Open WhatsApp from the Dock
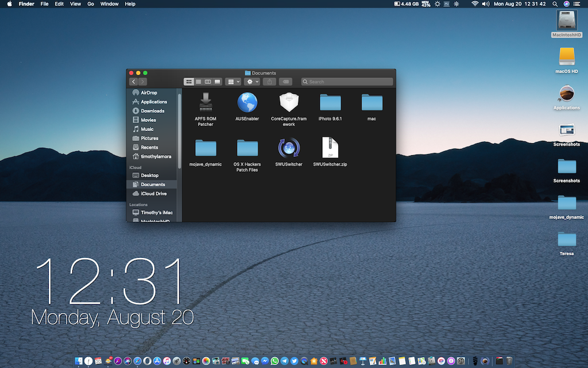 pos(274,361)
